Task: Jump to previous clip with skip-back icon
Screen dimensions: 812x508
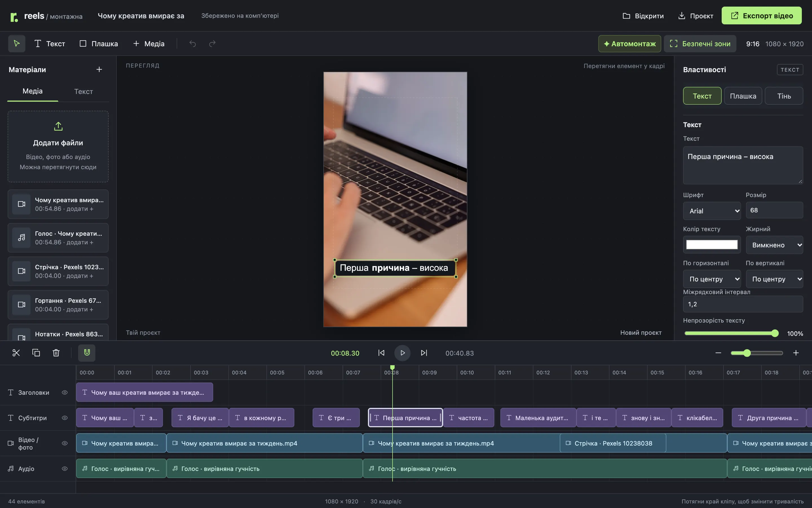Action: click(381, 353)
